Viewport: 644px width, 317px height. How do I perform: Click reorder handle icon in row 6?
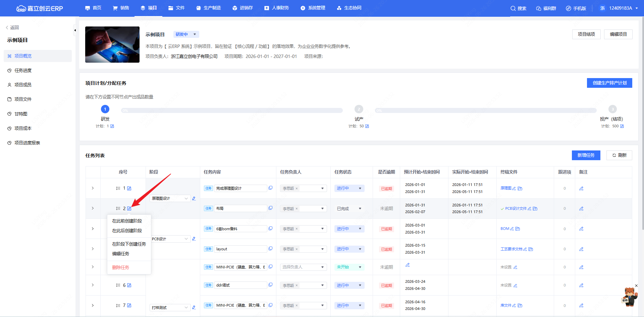(118, 285)
